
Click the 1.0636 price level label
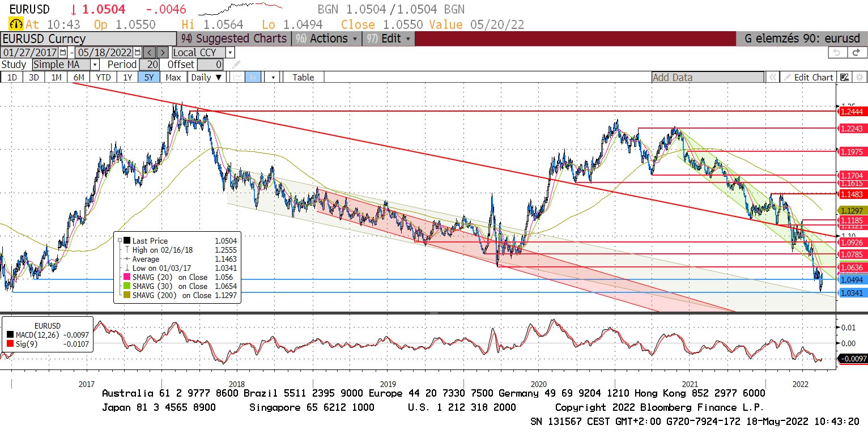point(852,267)
